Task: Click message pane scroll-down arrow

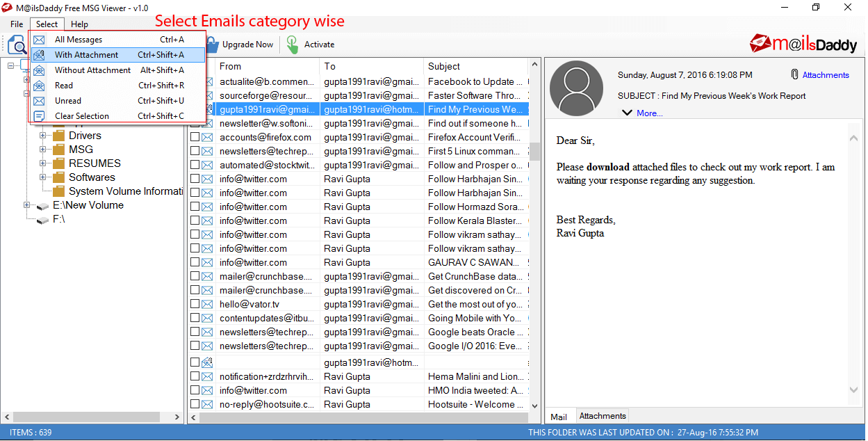Action: click(x=854, y=390)
